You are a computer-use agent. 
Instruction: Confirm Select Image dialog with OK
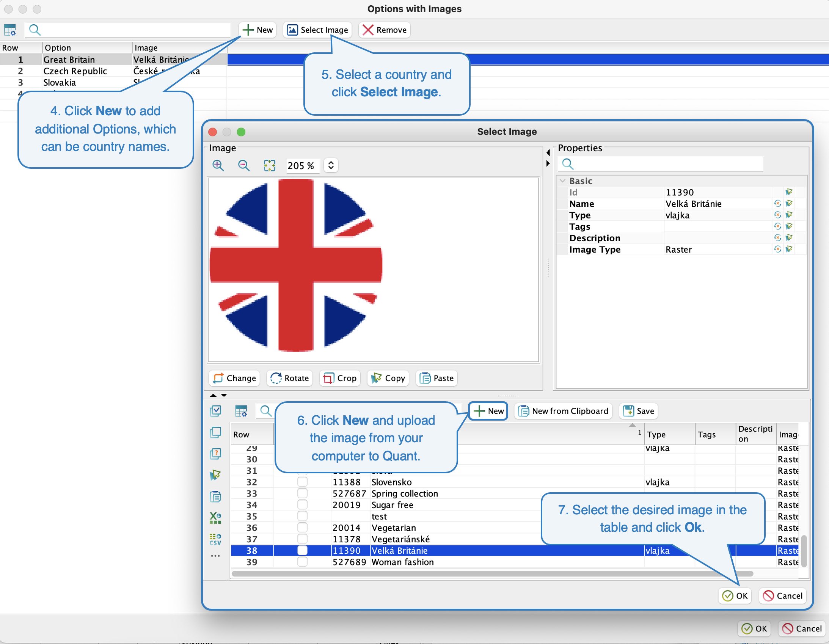[x=735, y=596]
